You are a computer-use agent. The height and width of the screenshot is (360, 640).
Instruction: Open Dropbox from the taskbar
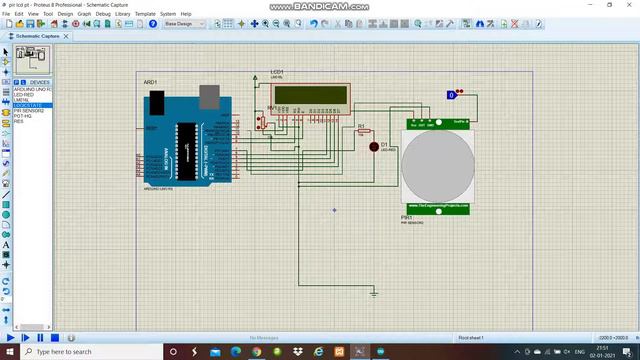pyautogui.click(x=298, y=351)
